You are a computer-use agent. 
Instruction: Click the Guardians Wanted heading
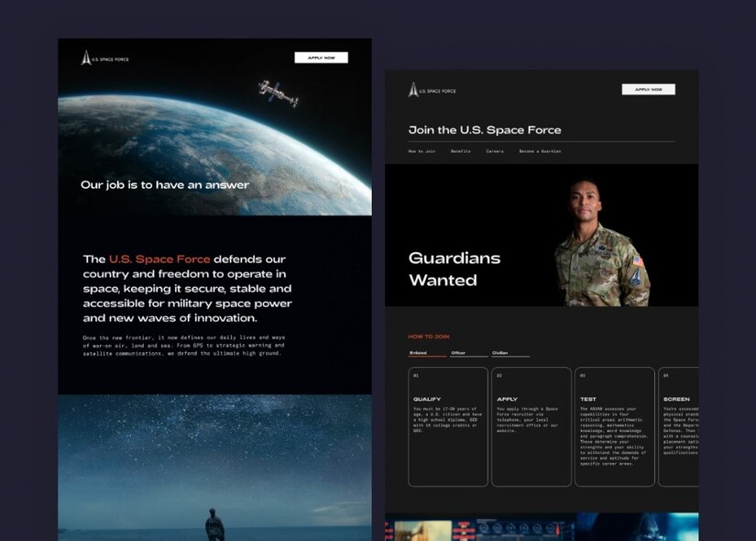(x=454, y=270)
